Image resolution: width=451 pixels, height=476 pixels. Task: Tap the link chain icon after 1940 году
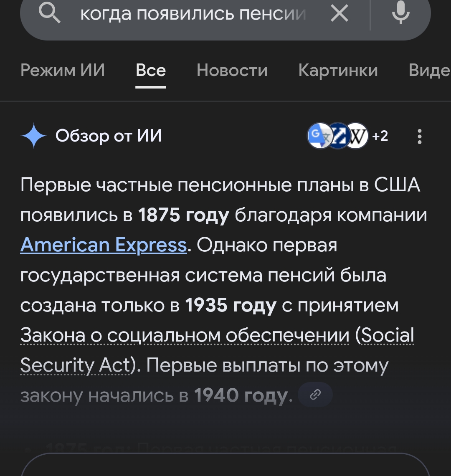(316, 395)
